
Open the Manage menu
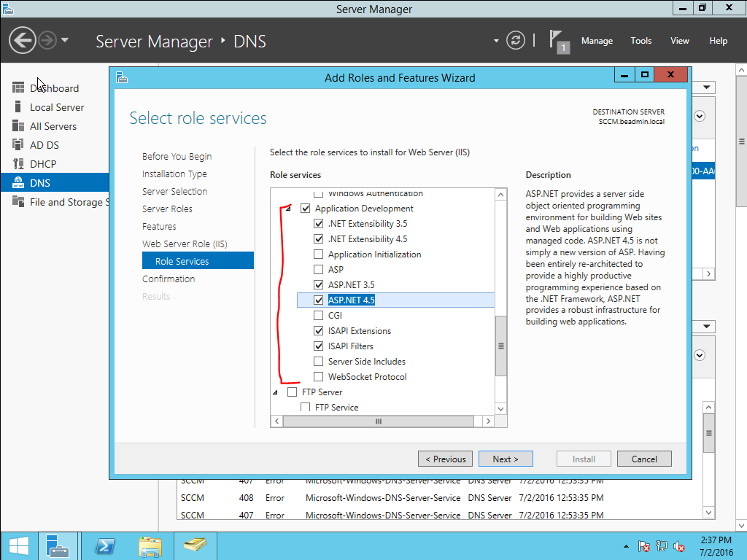[x=597, y=41]
